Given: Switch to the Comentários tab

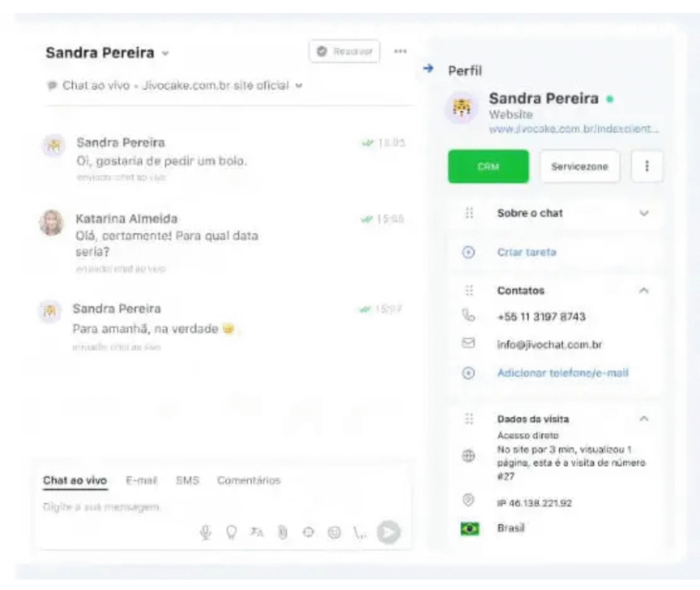Looking at the screenshot, I should pyautogui.click(x=249, y=481).
